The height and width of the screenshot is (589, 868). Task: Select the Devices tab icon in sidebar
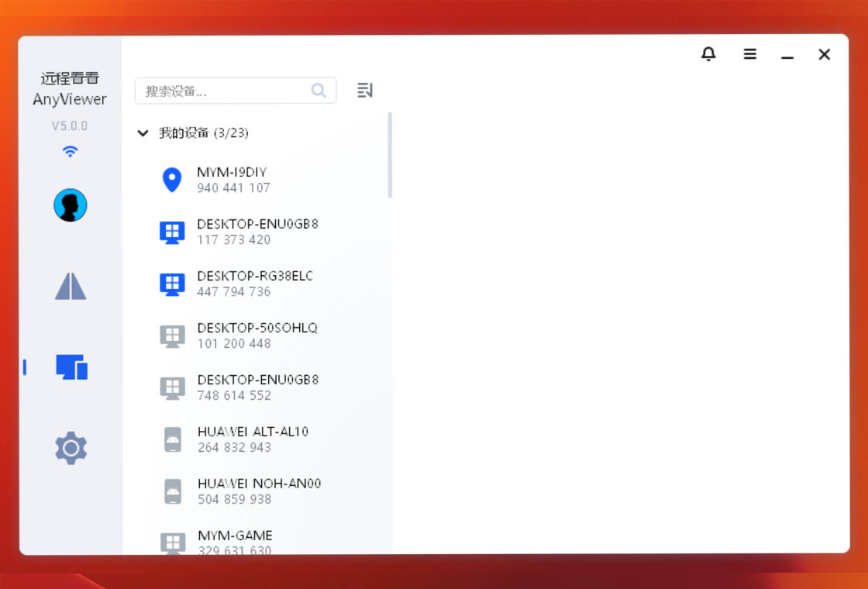pyautogui.click(x=71, y=367)
